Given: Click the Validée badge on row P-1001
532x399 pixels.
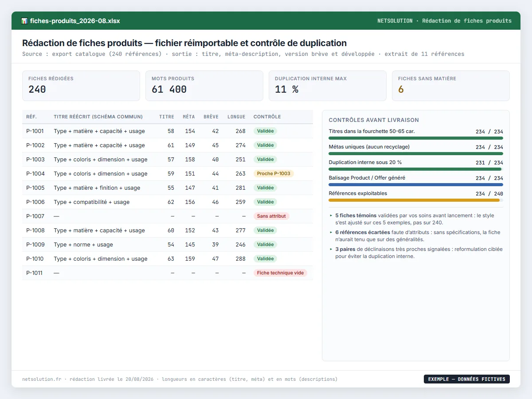Looking at the screenshot, I should (x=266, y=131).
